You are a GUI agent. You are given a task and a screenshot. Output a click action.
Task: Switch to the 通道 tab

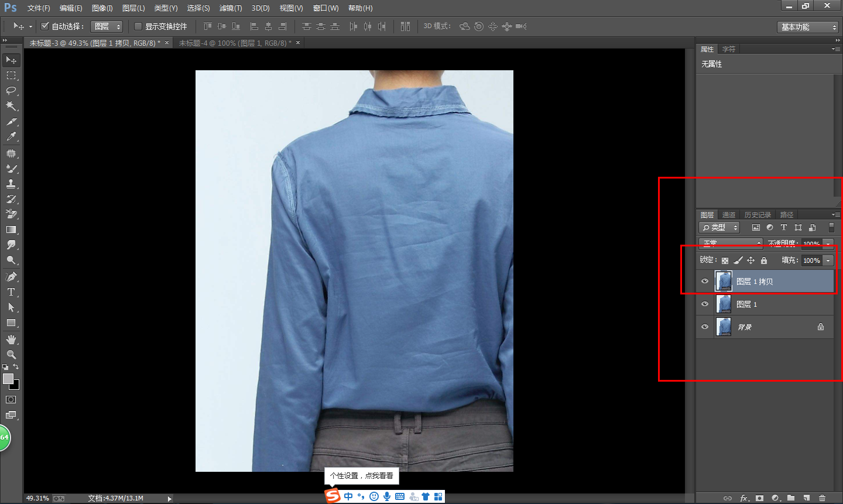(x=728, y=215)
